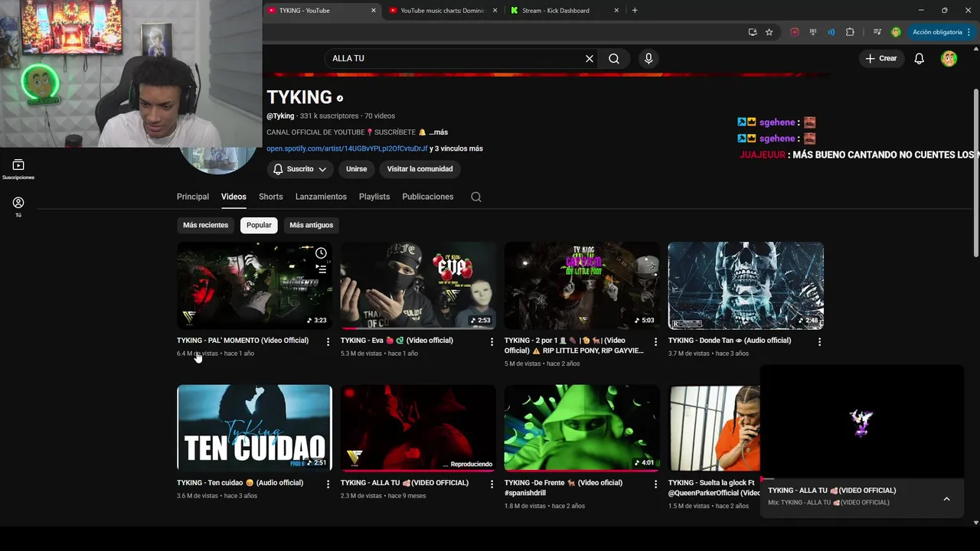The height and width of the screenshot is (551, 980).
Task: Open a new browser tab with plus
Action: 635,11
